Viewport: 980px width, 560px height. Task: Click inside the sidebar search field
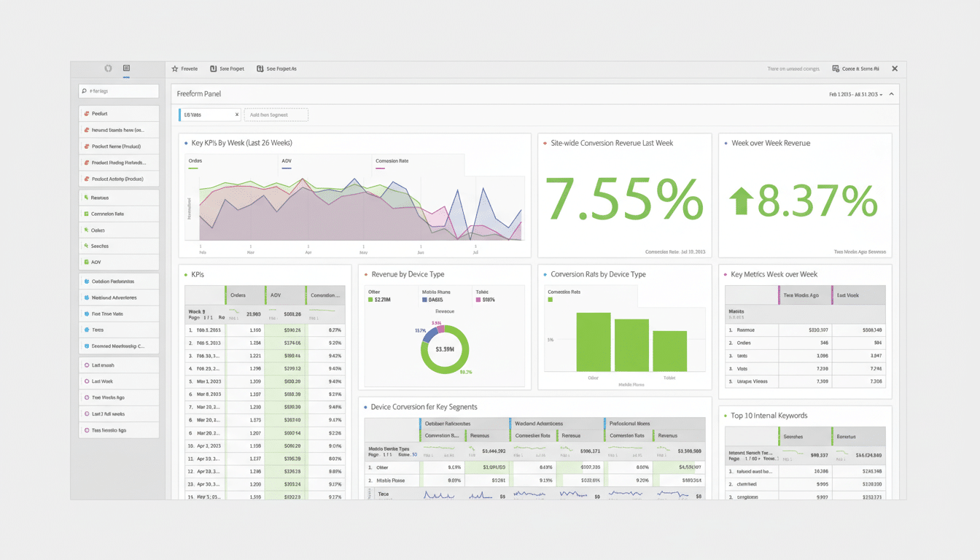point(118,90)
